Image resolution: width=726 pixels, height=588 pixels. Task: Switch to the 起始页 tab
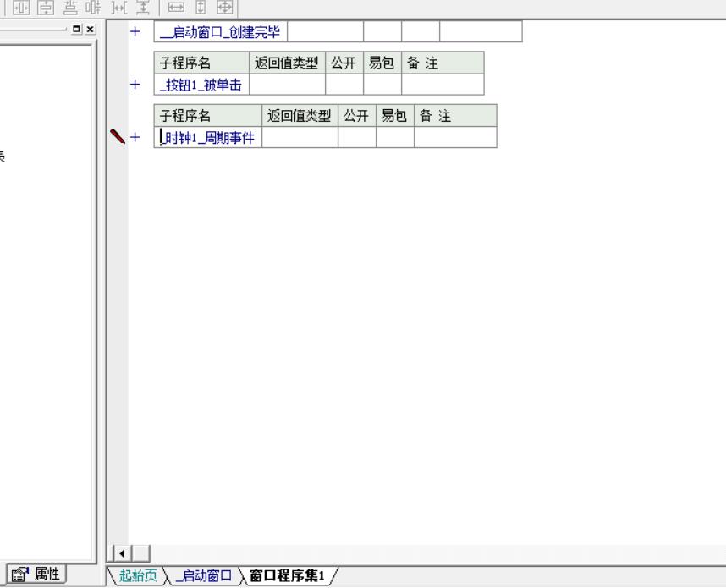[x=137, y=576]
